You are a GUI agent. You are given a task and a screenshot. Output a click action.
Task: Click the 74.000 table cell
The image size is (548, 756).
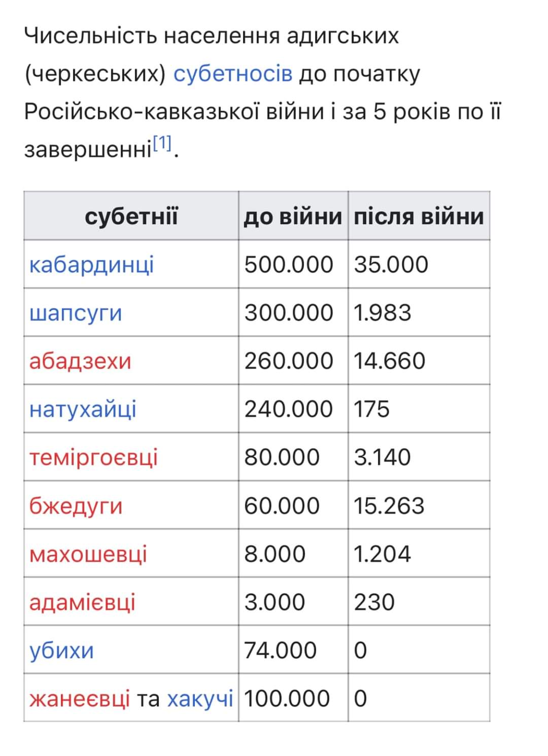point(281,650)
